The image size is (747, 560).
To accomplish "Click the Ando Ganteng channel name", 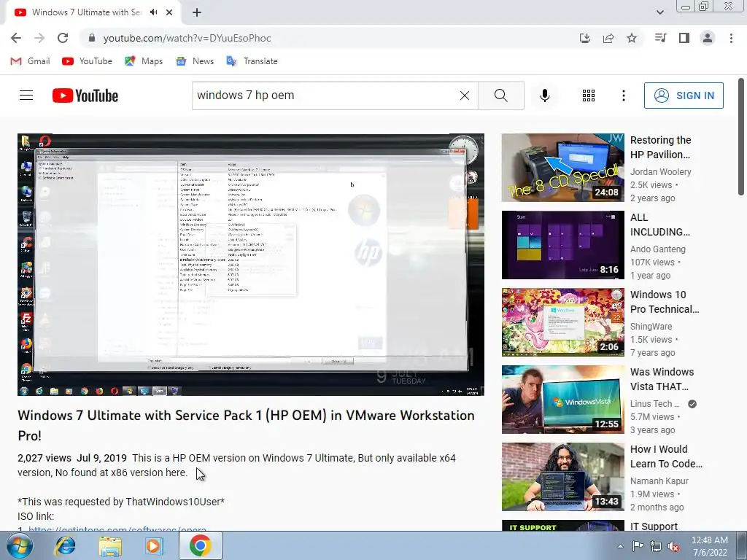I will pyautogui.click(x=657, y=249).
